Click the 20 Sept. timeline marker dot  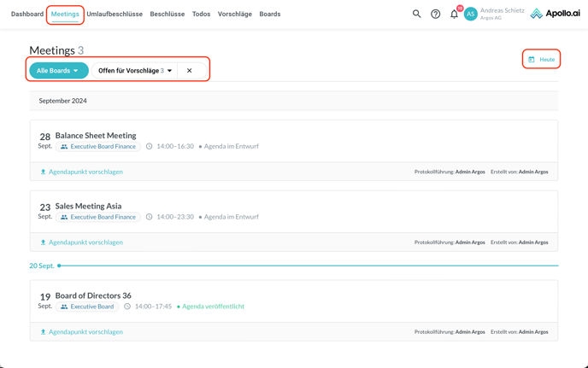click(59, 266)
